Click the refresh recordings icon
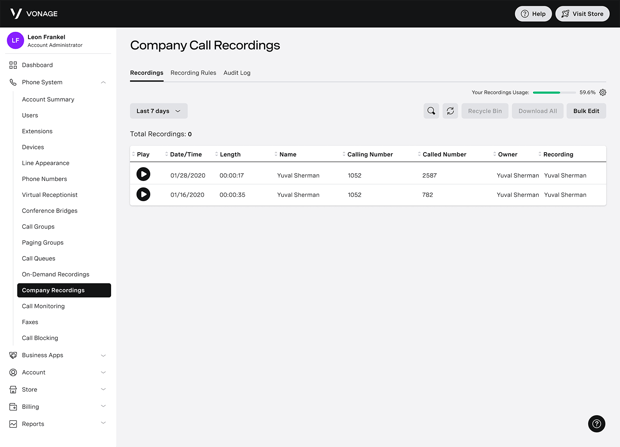 [x=450, y=111]
